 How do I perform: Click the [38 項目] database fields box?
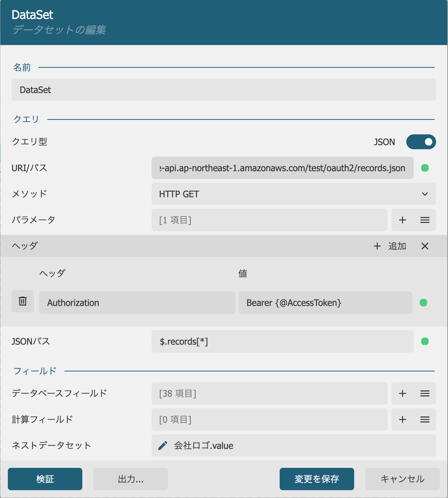click(270, 393)
